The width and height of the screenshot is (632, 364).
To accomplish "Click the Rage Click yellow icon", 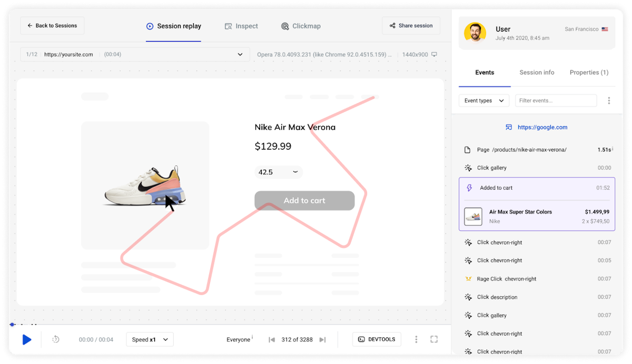I will (x=468, y=279).
